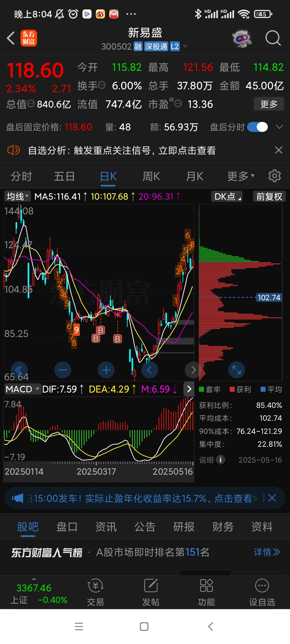This screenshot has height=644, width=290.
Task: Open the robot assistant avatar
Action: 242,38
